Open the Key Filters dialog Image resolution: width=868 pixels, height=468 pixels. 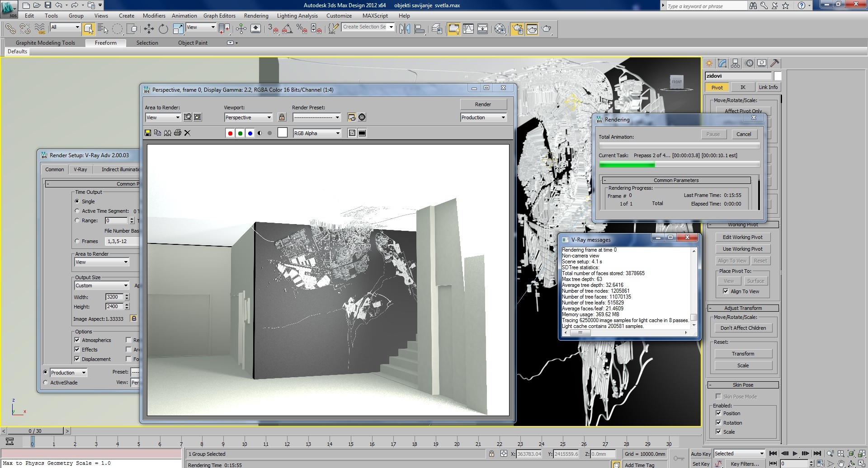tap(745, 464)
